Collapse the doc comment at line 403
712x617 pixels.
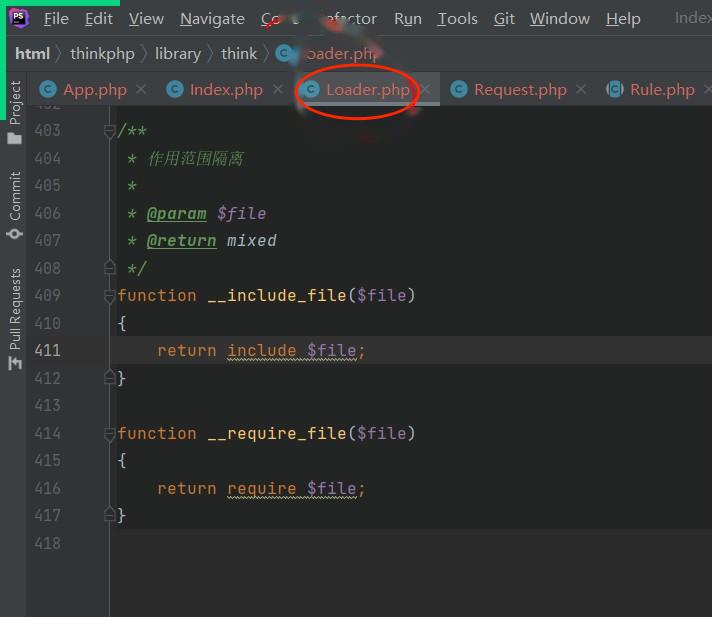[109, 132]
